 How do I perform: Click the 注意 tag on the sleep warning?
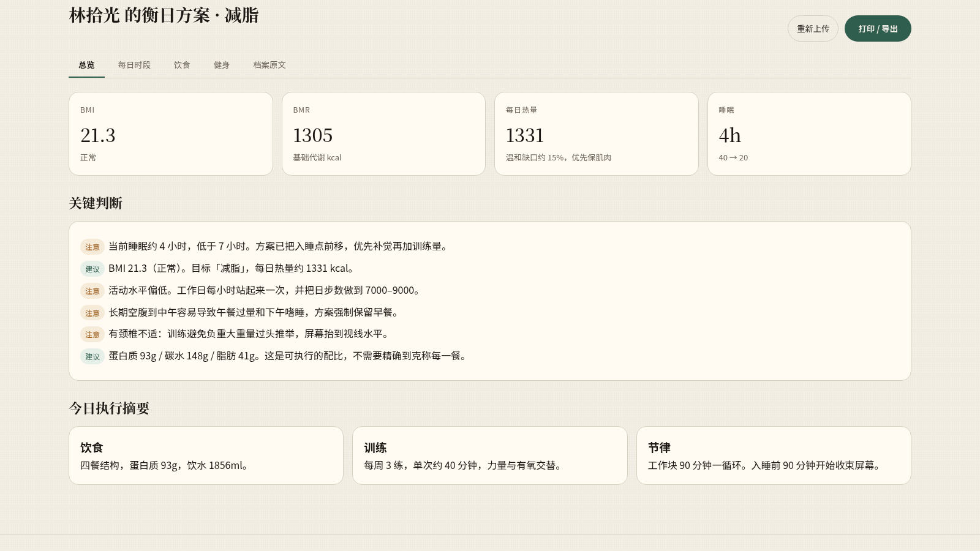(92, 247)
